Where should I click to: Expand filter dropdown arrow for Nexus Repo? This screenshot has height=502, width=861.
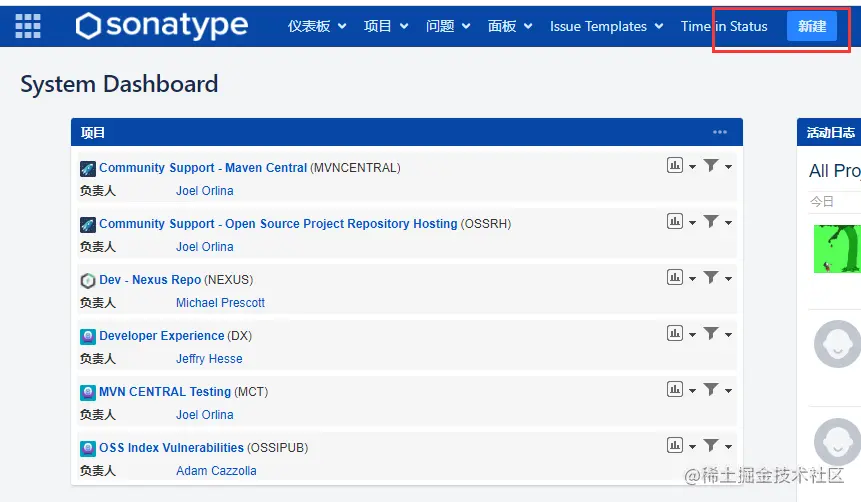click(x=729, y=279)
